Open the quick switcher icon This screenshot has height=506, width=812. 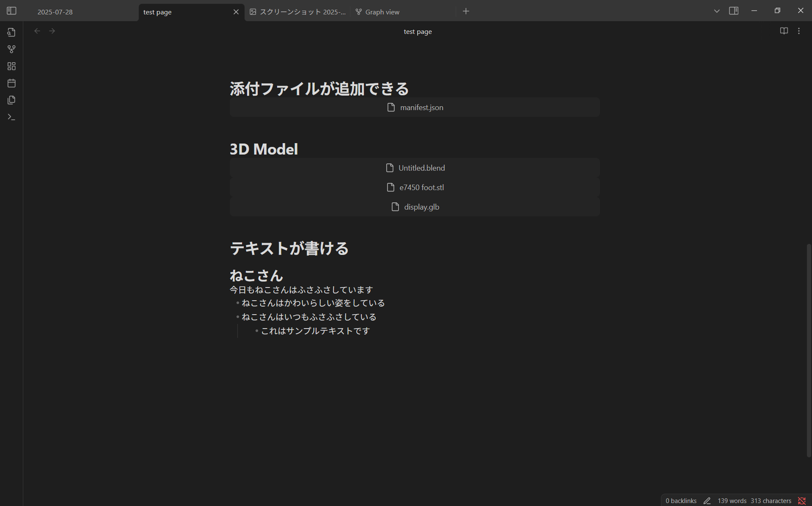[x=11, y=32]
